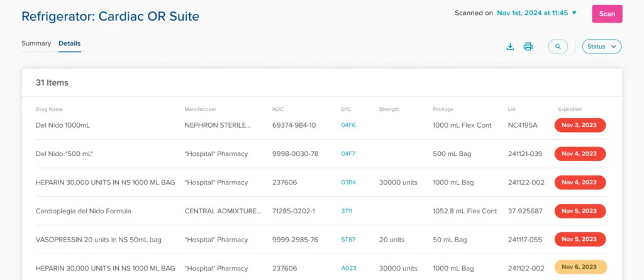644x280 pixels.
Task: Click the Expiration column header
Action: point(569,109)
